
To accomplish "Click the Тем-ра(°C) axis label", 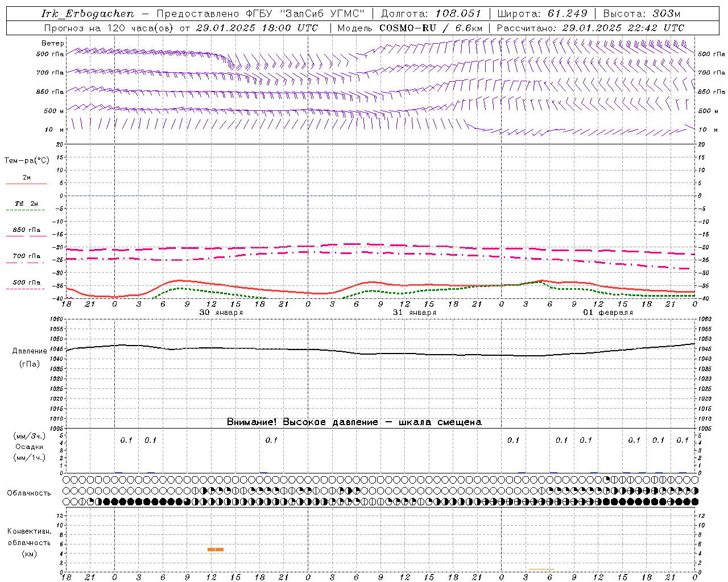I will (x=27, y=161).
